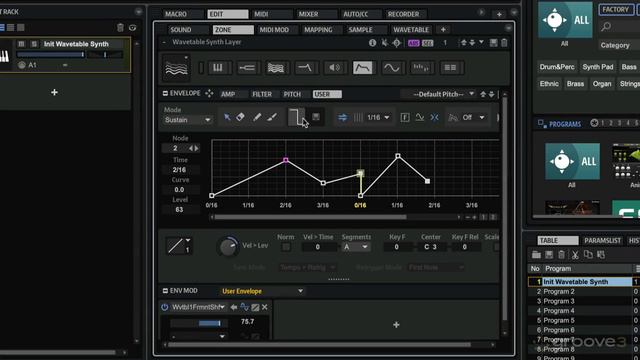This screenshot has width=640, height=360.
Task: Mute the Init Wavetable Synth slot
Action: click(x=21, y=44)
